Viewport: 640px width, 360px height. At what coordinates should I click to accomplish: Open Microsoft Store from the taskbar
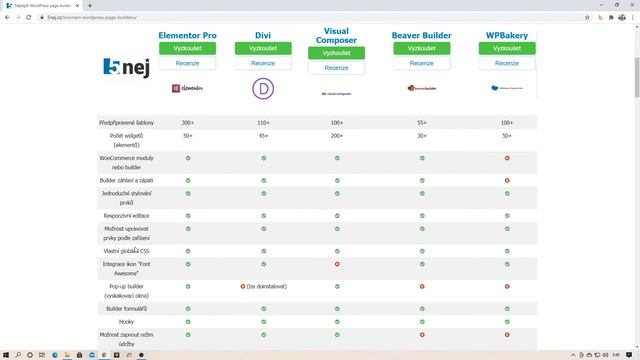tap(80, 355)
